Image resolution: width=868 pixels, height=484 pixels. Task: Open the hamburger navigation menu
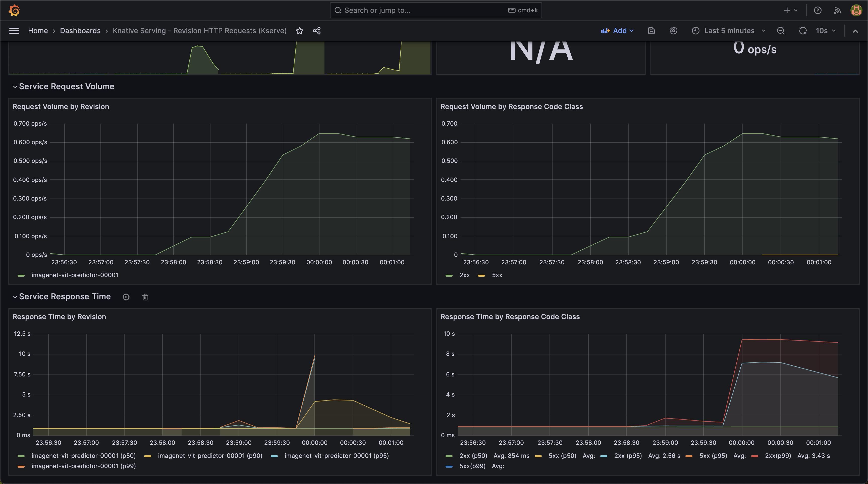click(14, 31)
